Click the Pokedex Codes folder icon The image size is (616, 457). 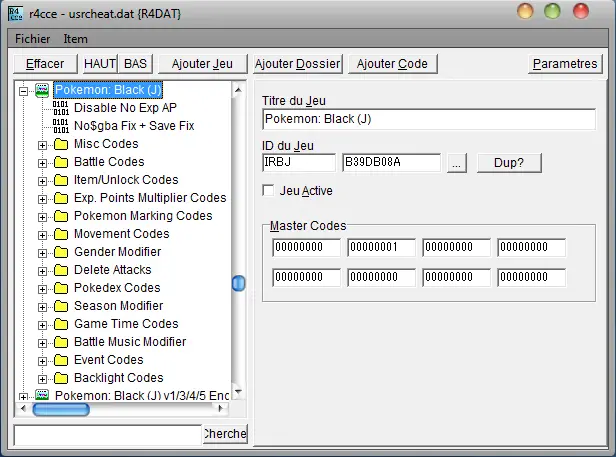[x=61, y=288]
